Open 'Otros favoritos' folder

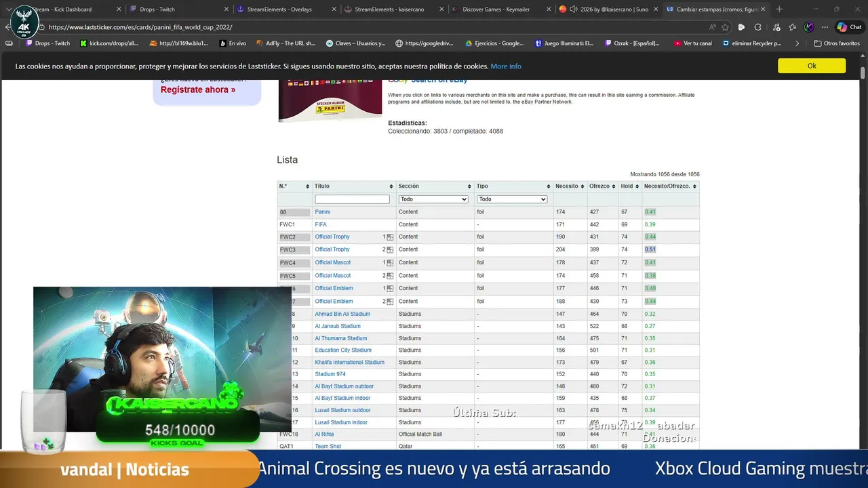(836, 43)
